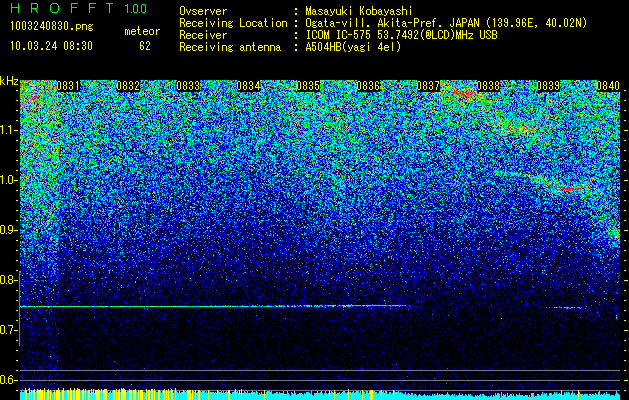Click the ICOM IC-575 receiver text
This screenshot has height=400, width=629.
click(x=401, y=35)
